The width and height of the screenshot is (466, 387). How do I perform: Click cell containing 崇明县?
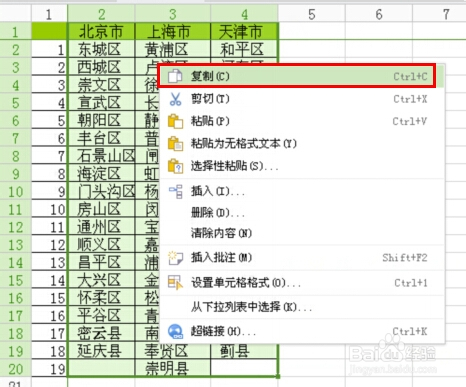click(x=173, y=368)
